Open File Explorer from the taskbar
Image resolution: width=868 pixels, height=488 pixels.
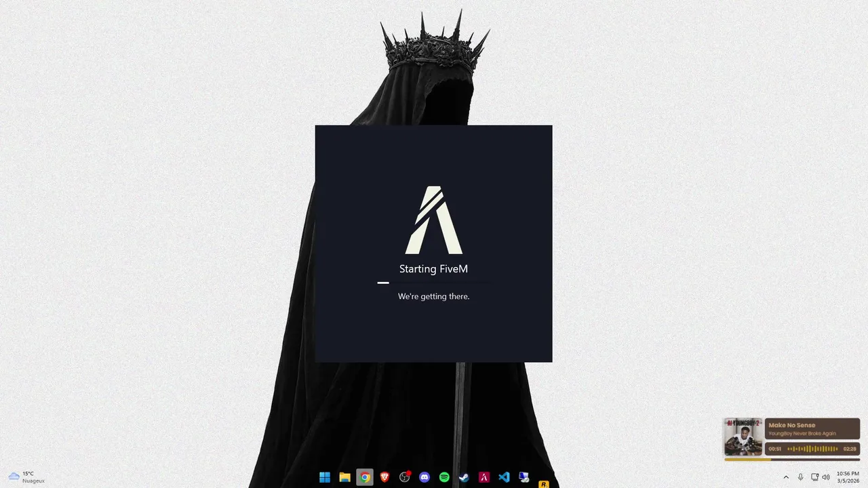(x=344, y=477)
